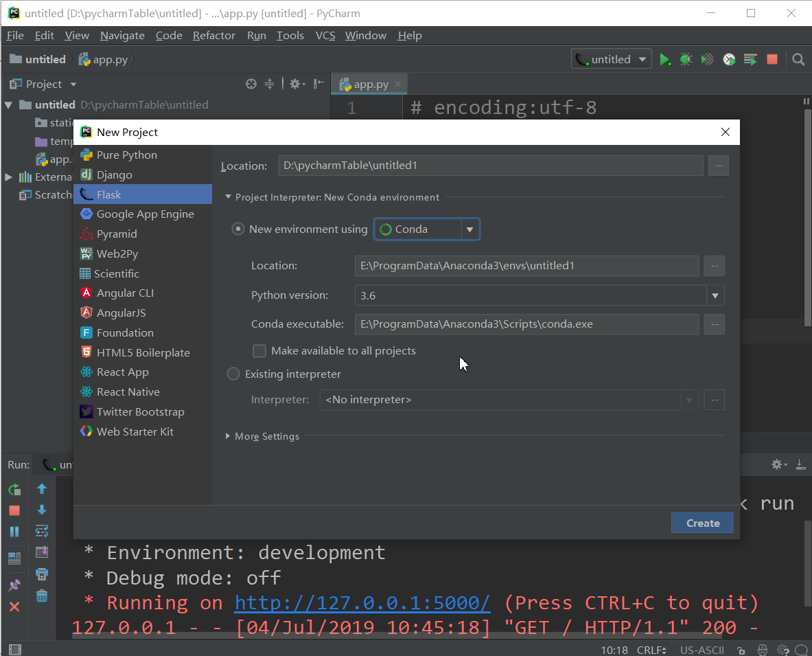Open the Interpreter dropdown arrow
The width and height of the screenshot is (812, 656).
(689, 400)
